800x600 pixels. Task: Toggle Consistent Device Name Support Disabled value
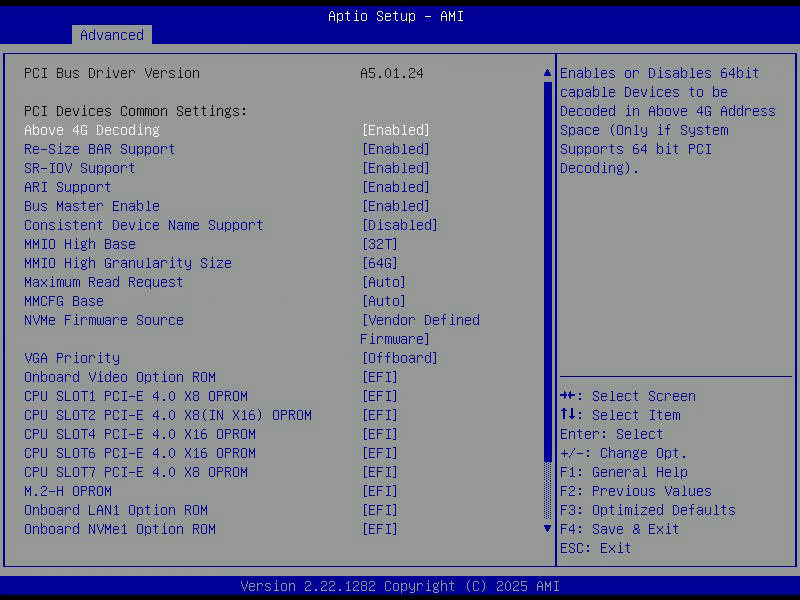400,225
